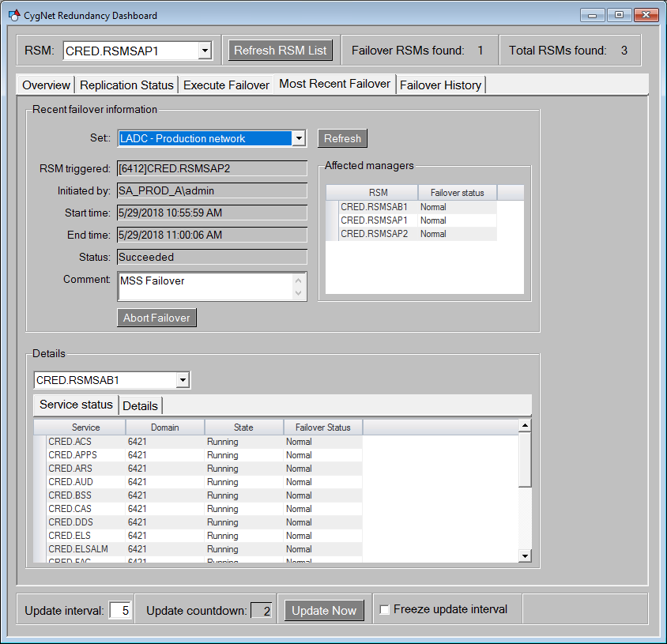Click the Comment box scroll up arrow
This screenshot has height=644, width=667.
298,281
